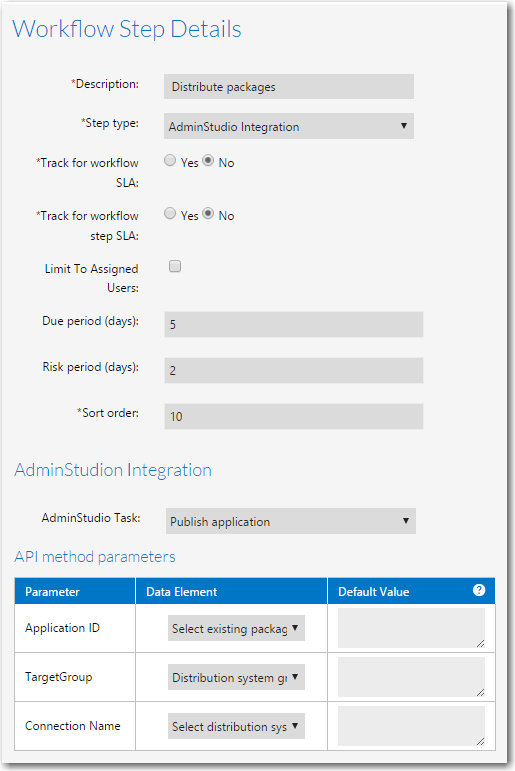The width and height of the screenshot is (515, 771).
Task: Expand Application ID data element dropdown
Action: coord(236,628)
